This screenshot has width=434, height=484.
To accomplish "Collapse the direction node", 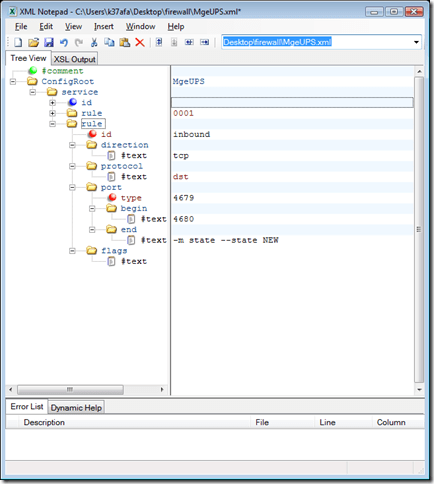I will click(x=72, y=145).
